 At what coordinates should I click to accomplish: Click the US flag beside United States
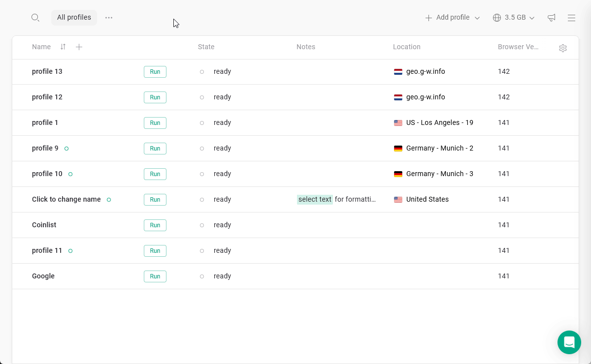point(398,200)
